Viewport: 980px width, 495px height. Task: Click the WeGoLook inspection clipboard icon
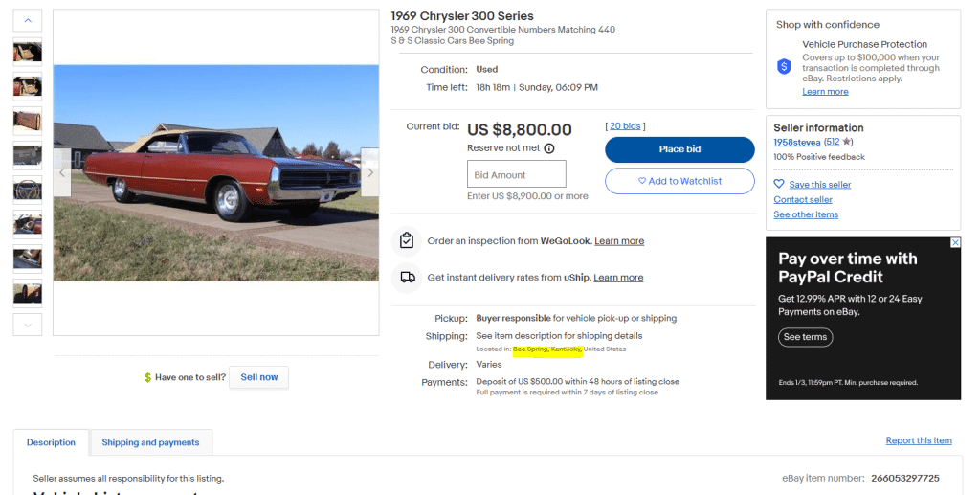(407, 240)
